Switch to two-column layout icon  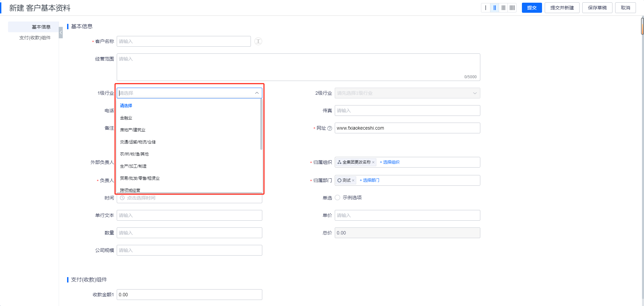pos(494,8)
